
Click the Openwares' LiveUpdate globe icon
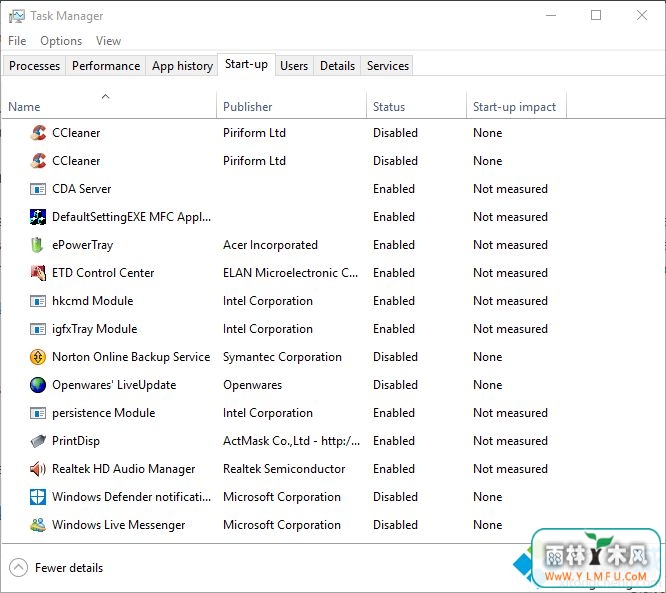[38, 385]
